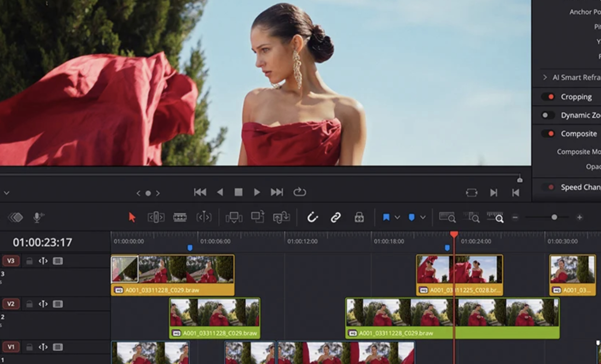Select blue timeline marker near 01:00:06:00

tap(190, 248)
